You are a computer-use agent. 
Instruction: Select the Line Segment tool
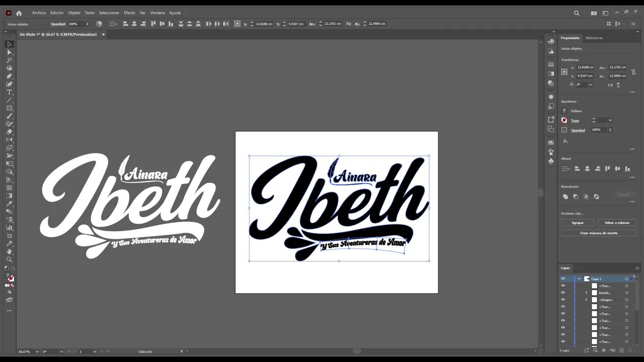pos(9,100)
